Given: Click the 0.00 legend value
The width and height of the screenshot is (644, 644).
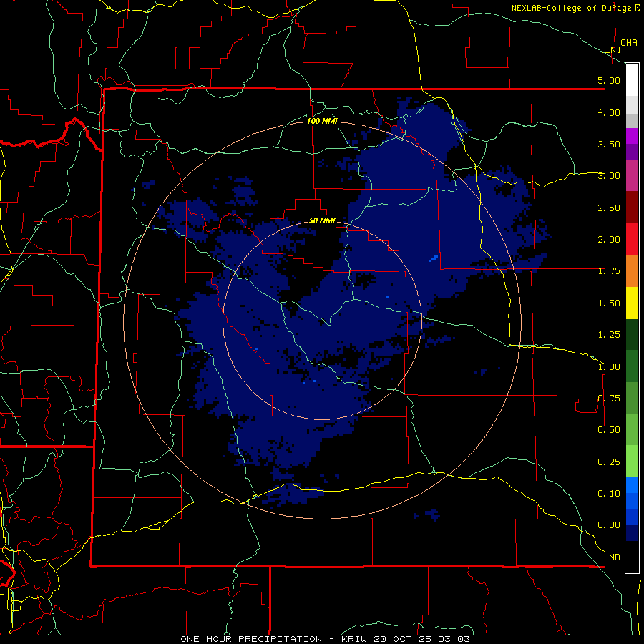Looking at the screenshot, I should coord(609,525).
